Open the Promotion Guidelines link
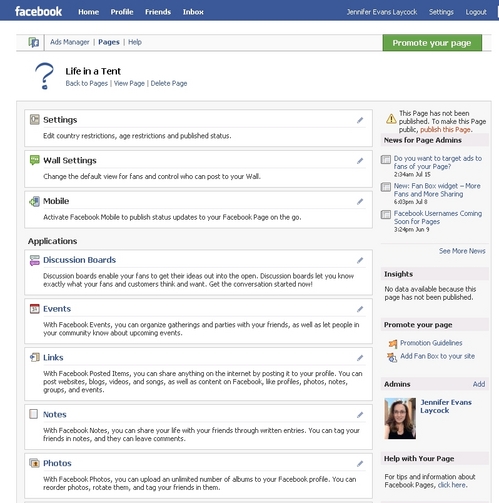The image size is (499, 503). (x=431, y=343)
